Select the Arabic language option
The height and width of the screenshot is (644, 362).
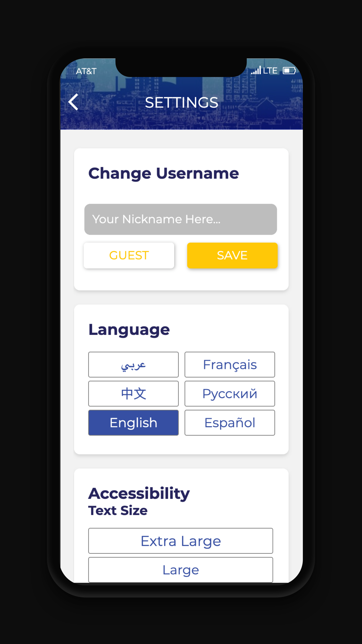133,365
